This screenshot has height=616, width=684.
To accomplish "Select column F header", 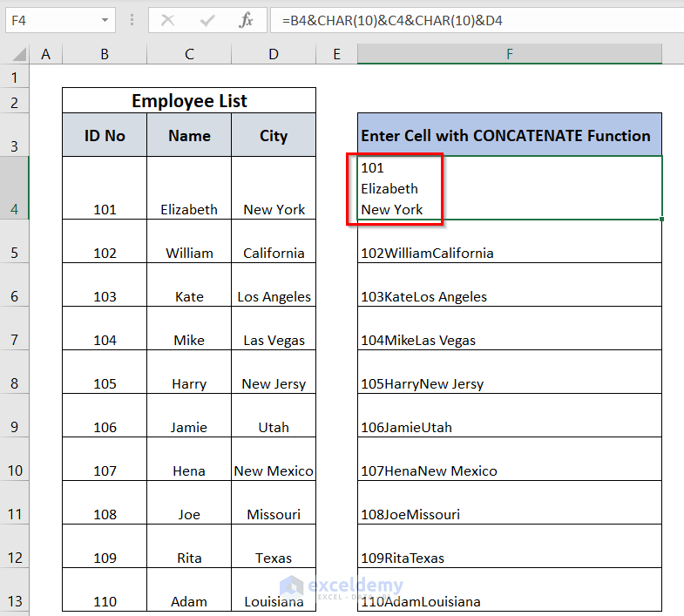I will click(510, 54).
